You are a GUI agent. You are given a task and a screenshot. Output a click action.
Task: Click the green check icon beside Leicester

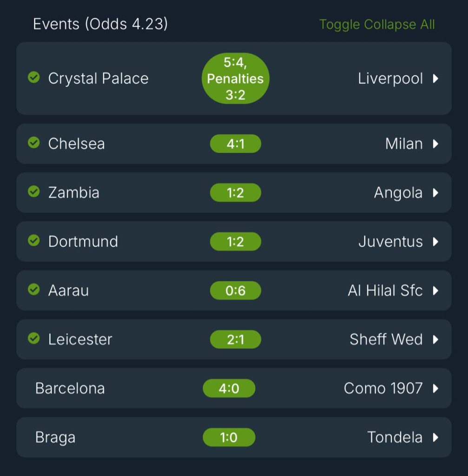[33, 338]
